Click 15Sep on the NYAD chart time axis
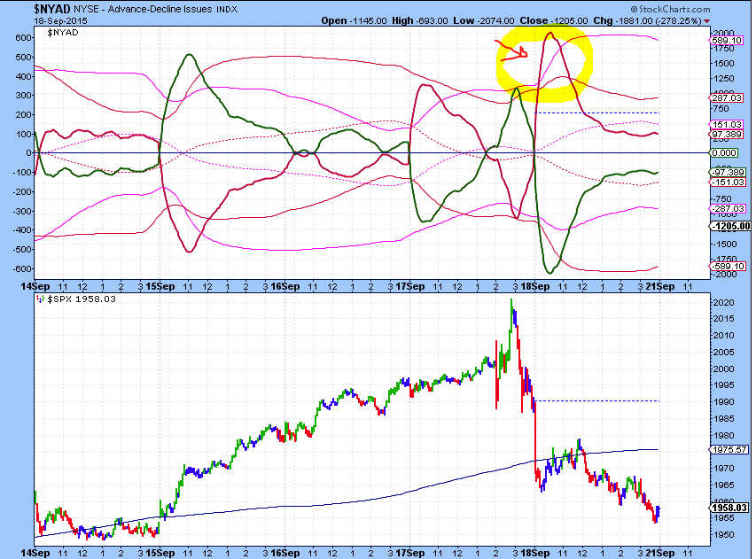This screenshot has height=559, width=756. tap(160, 286)
